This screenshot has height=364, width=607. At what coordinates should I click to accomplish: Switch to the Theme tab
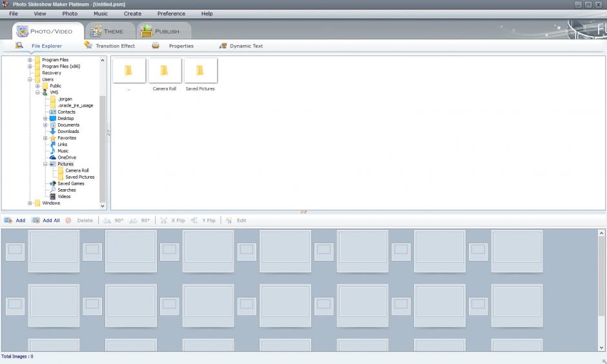click(108, 31)
